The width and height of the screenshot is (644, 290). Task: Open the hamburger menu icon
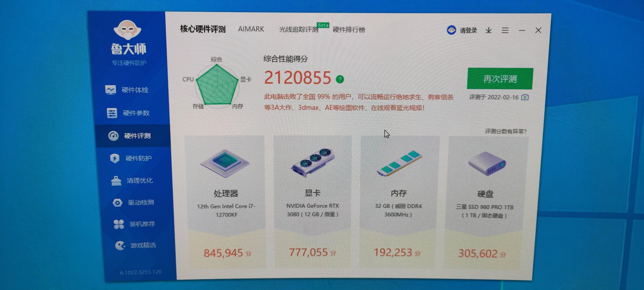pos(505,30)
